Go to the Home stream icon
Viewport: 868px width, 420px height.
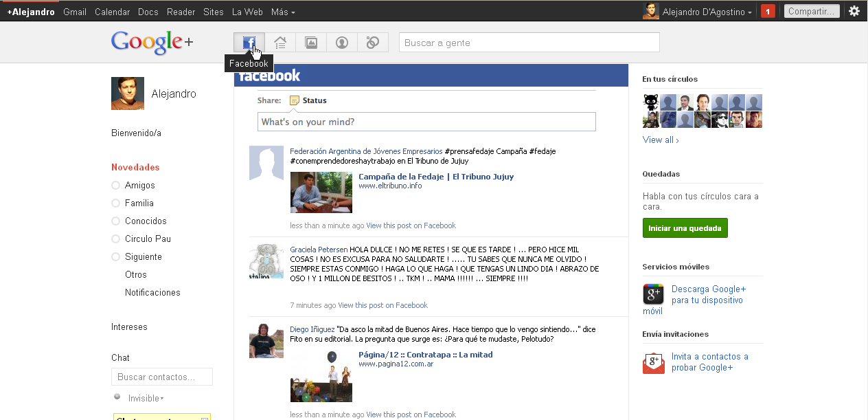[x=280, y=43]
